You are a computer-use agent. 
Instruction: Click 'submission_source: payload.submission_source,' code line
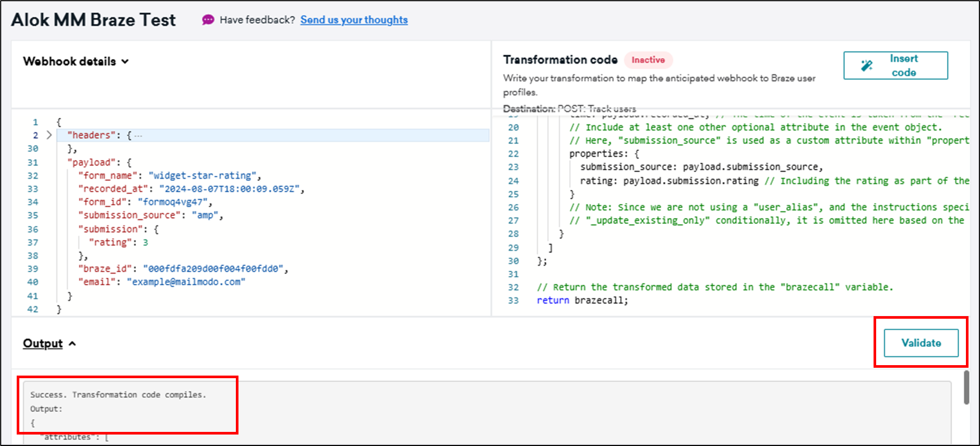click(x=701, y=167)
